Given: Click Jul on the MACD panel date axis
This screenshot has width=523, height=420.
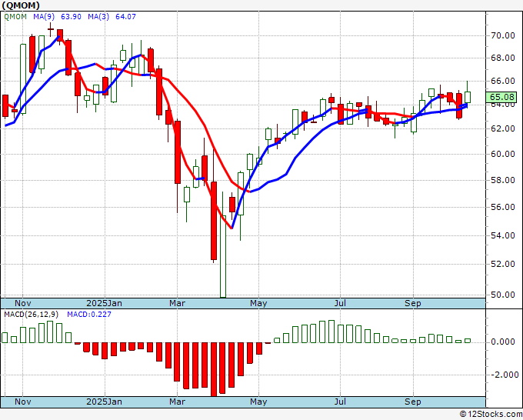Looking at the screenshot, I should click(x=340, y=402).
